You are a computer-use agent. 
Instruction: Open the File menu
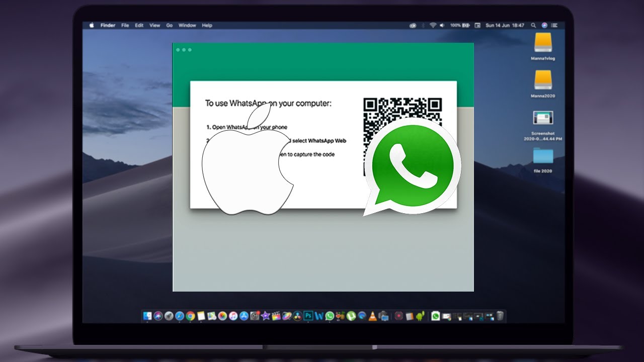pyautogui.click(x=125, y=25)
